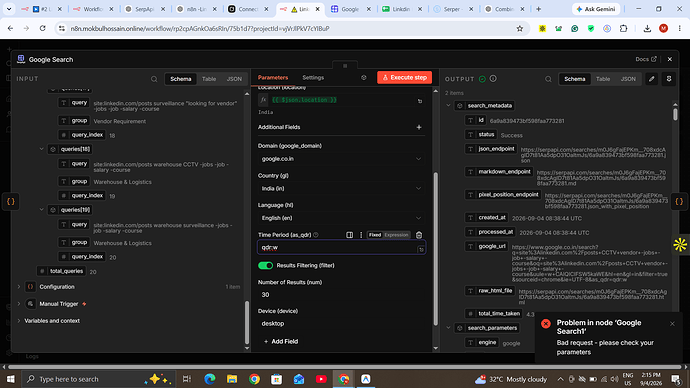
Task: Collapse queries[19] tree node
Action: point(41,210)
